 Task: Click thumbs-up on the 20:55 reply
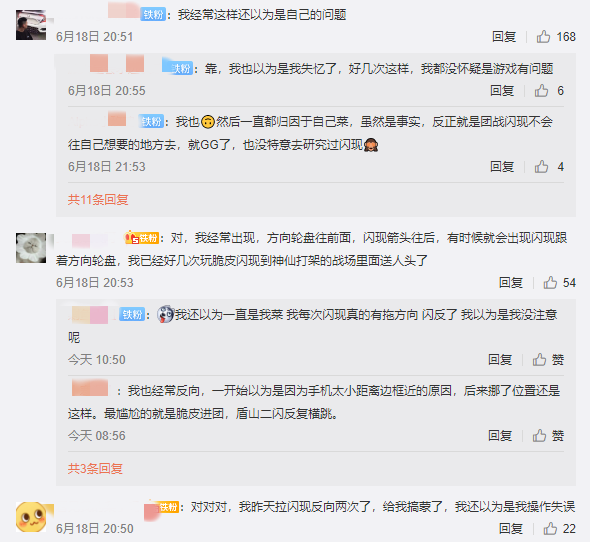[541, 91]
